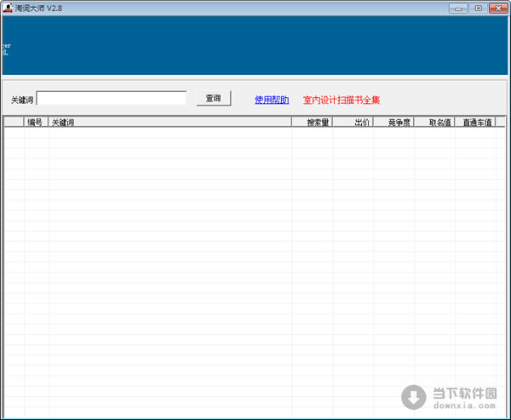The image size is (511, 420).
Task: Click the 直通车值 column header
Action: pyautogui.click(x=475, y=123)
